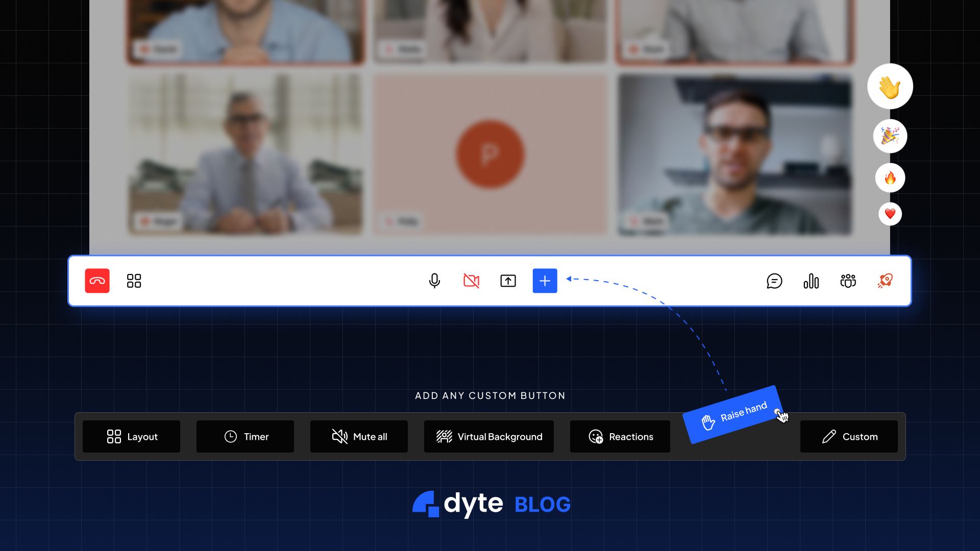This screenshot has height=551, width=980.
Task: Send the fire reaction
Action: click(890, 178)
